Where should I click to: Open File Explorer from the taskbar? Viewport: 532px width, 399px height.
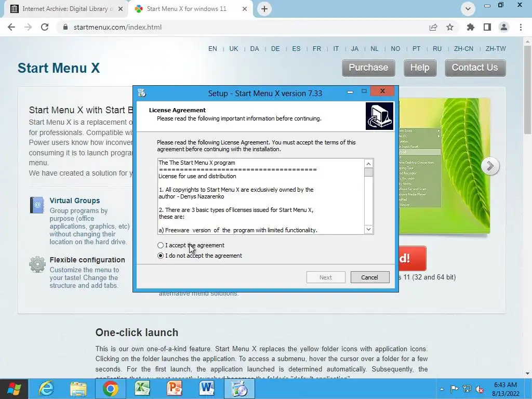[x=78, y=389]
